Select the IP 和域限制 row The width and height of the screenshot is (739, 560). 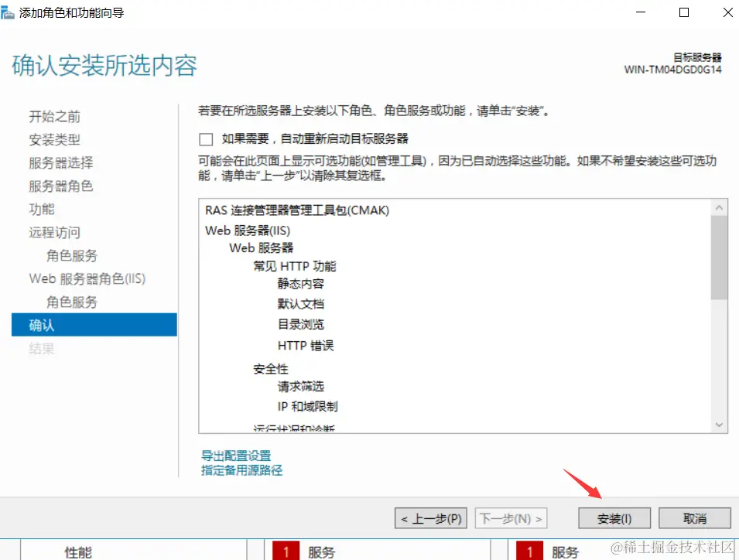pos(307,406)
